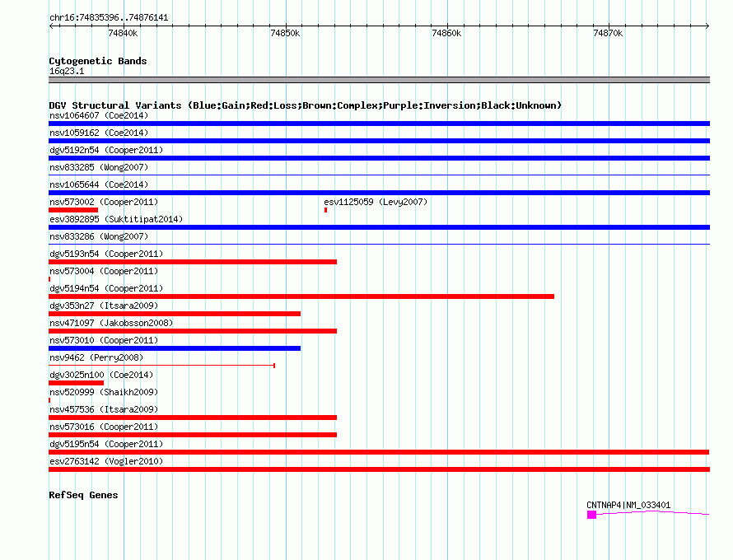Image resolution: width=733 pixels, height=560 pixels.
Task: Open esv1125059 (Levy2007) label
Action: [376, 202]
